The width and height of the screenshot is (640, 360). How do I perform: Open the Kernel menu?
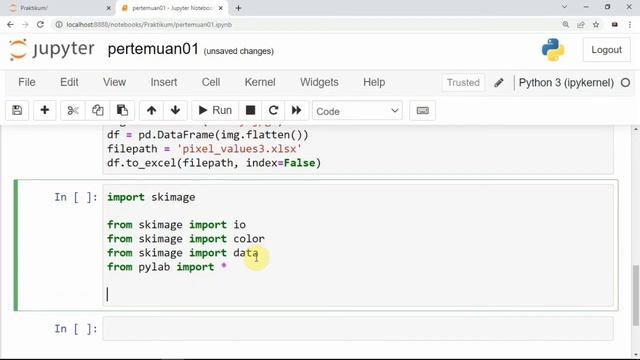tap(260, 82)
